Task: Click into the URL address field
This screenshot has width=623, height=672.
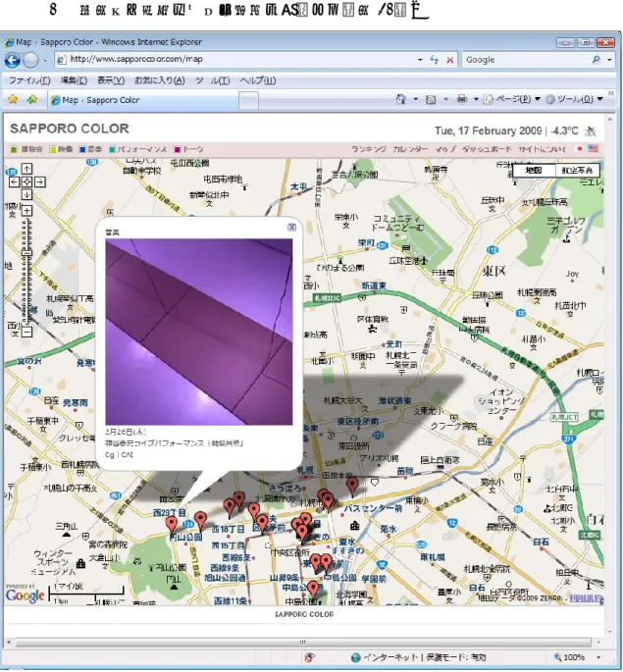Action: [x=235, y=60]
